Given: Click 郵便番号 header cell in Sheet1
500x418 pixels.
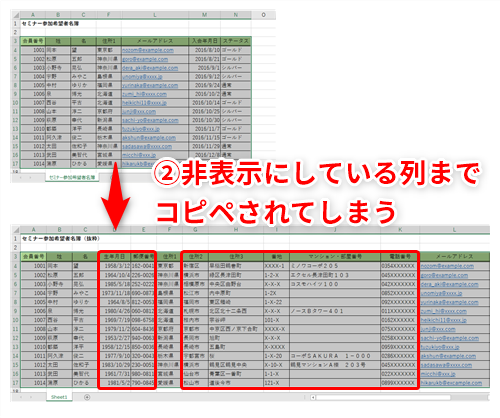Looking at the screenshot, I should 143,257.
